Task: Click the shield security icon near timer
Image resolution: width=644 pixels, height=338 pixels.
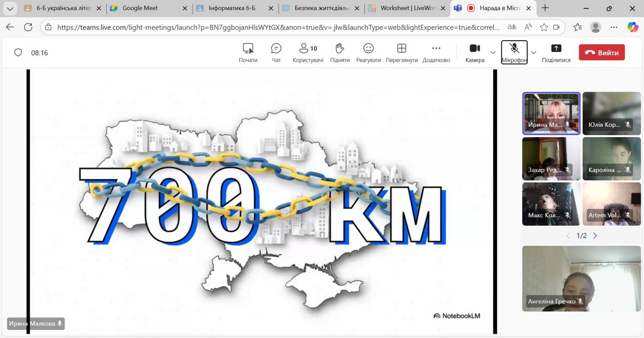Action: 18,53
